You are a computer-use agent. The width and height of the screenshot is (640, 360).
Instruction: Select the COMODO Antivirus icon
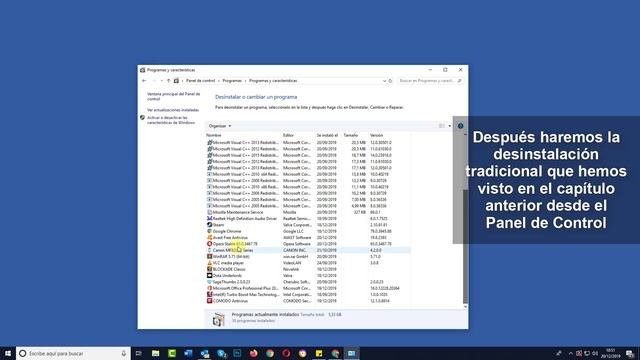(209, 301)
